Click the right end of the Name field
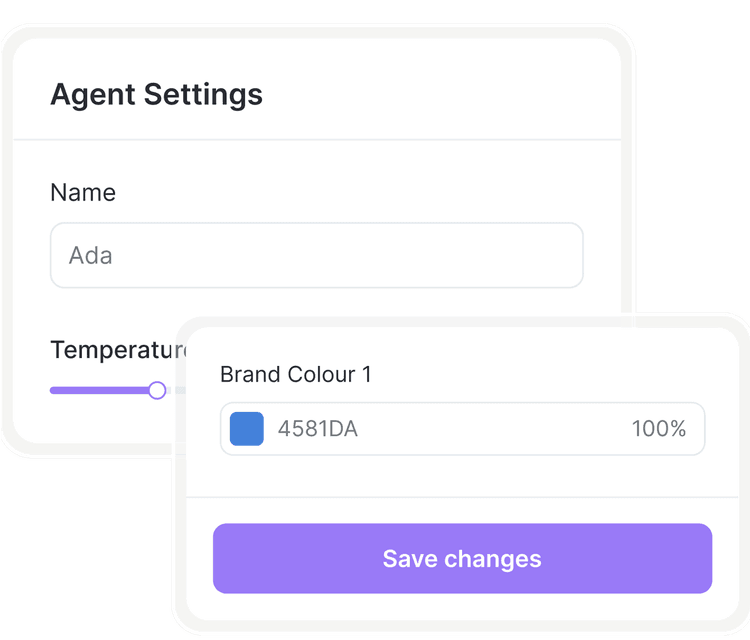The image size is (750, 640). point(565,255)
